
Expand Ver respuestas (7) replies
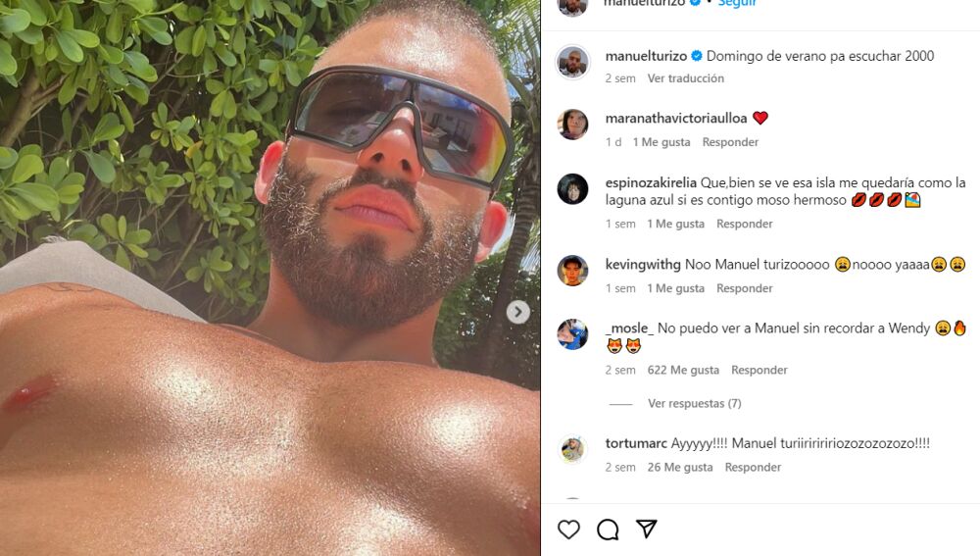[x=695, y=403]
